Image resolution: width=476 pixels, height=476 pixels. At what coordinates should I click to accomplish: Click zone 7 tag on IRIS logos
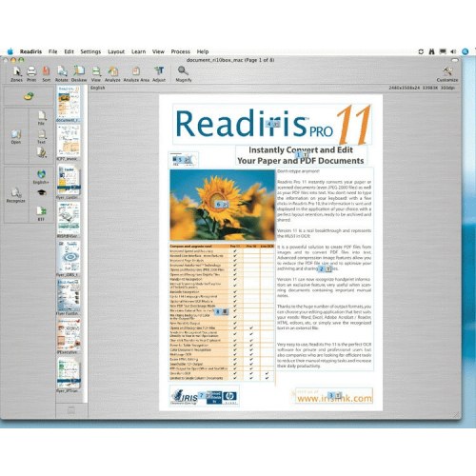[205, 395]
